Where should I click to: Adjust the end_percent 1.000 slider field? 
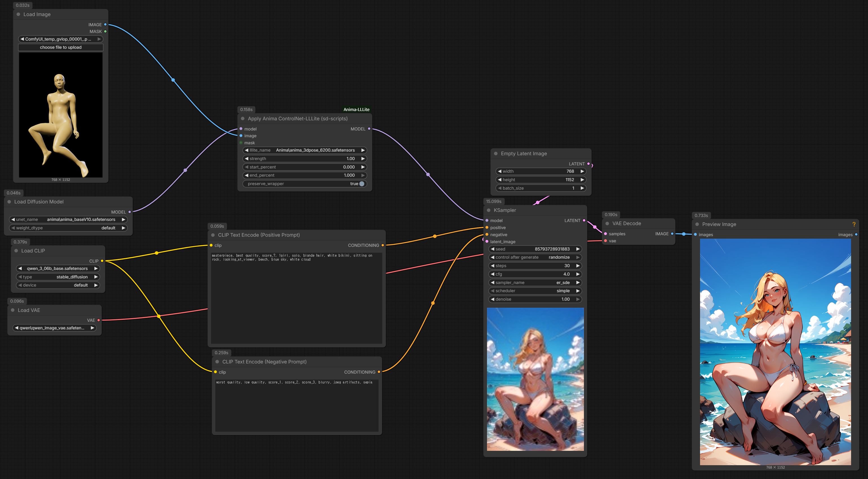pyautogui.click(x=305, y=176)
